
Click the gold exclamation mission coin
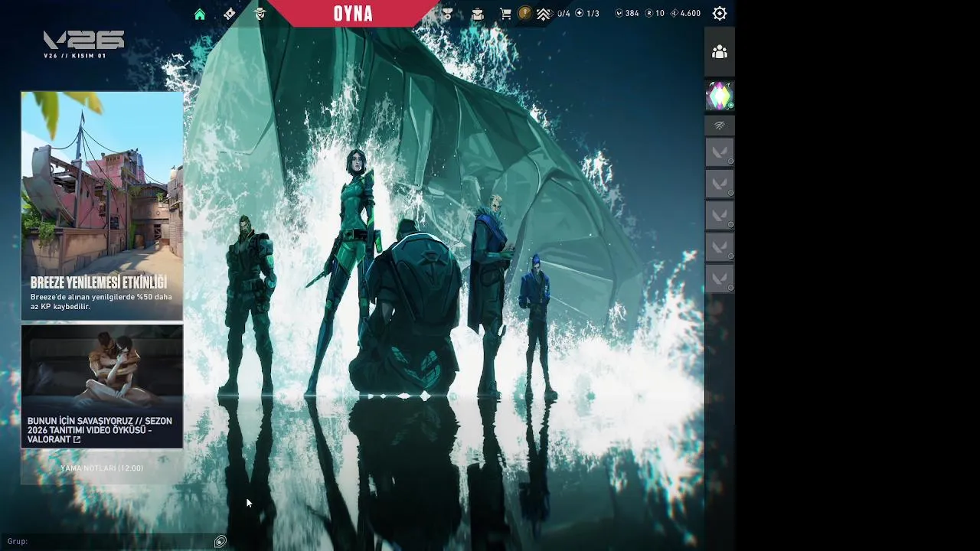(x=525, y=13)
